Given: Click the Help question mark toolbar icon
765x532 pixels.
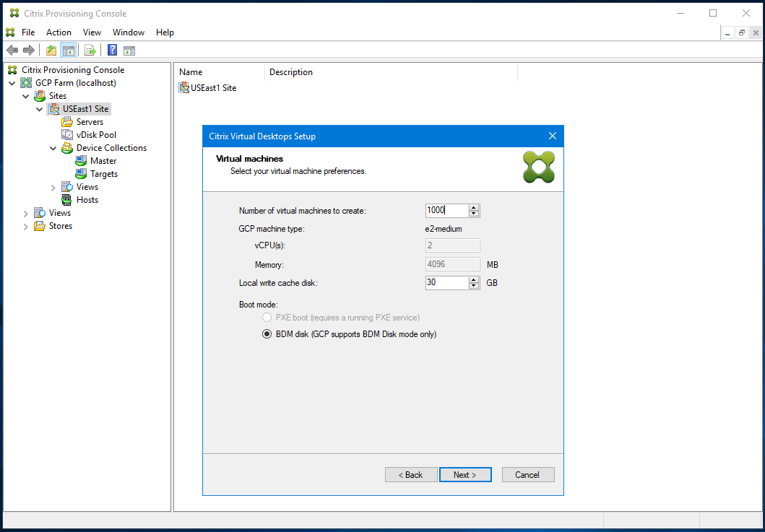Looking at the screenshot, I should pos(111,50).
